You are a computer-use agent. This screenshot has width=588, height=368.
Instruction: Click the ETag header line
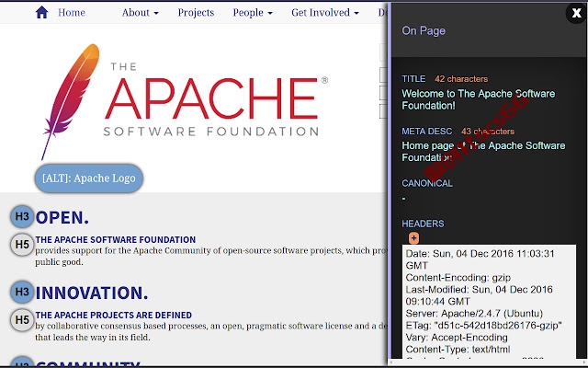point(484,325)
